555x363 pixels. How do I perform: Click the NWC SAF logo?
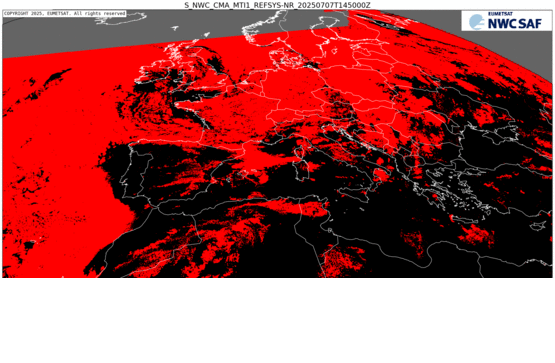tap(507, 21)
